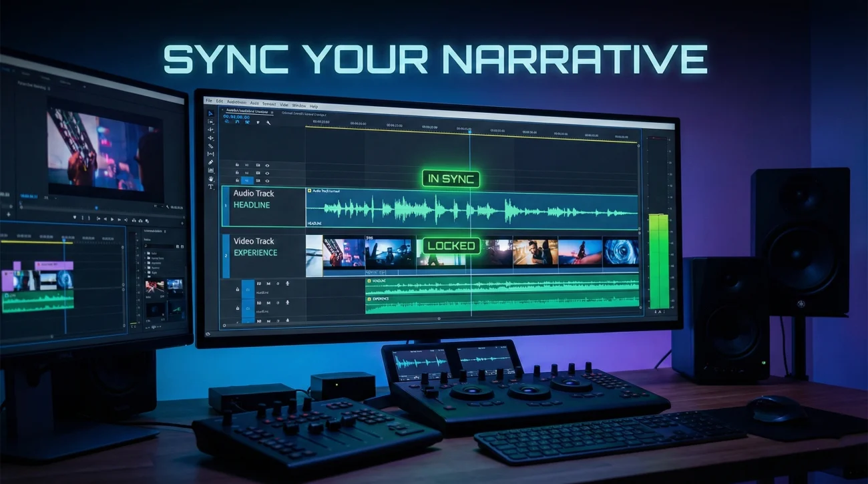Click the green audio level meter on main monitor
Image resolution: width=868 pixels, height=484 pixels.
(x=658, y=262)
